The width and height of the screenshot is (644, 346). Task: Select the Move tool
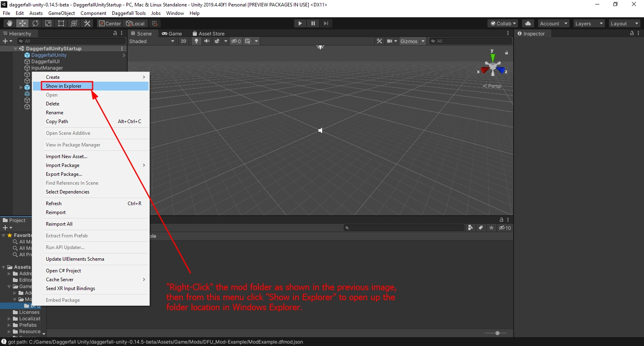click(23, 23)
